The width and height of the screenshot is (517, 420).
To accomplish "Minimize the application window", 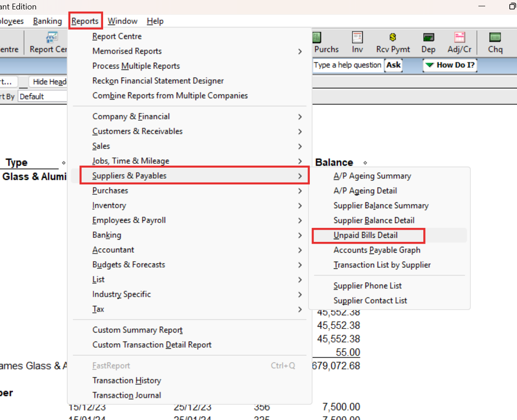I will click(x=482, y=6).
